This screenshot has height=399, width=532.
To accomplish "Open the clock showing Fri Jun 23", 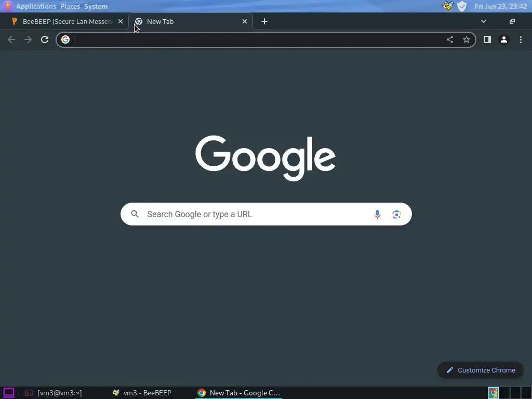I will 500,6.
